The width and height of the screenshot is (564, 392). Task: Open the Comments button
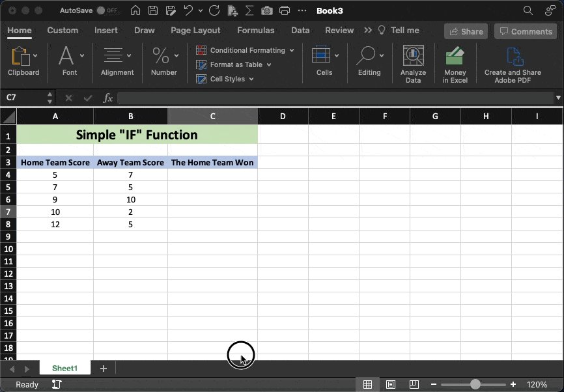[x=526, y=31]
